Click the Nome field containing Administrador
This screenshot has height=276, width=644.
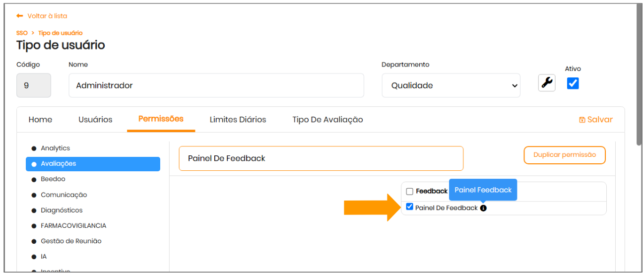[x=216, y=85]
